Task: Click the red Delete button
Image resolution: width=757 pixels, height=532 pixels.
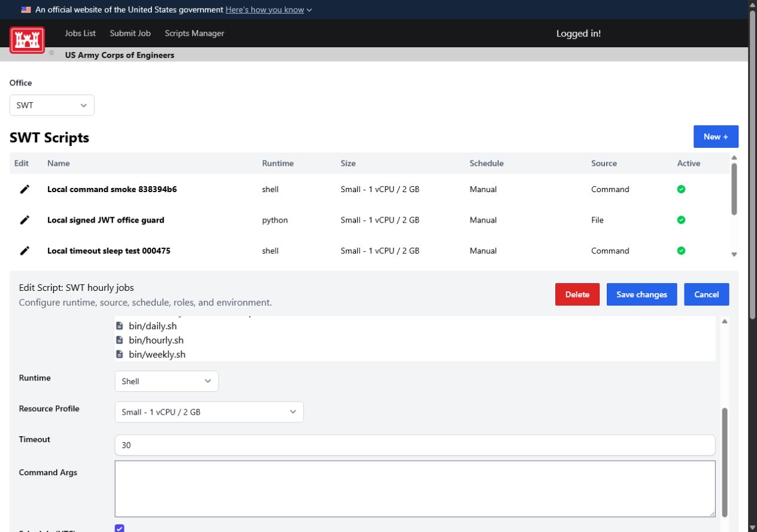Action: (x=577, y=294)
